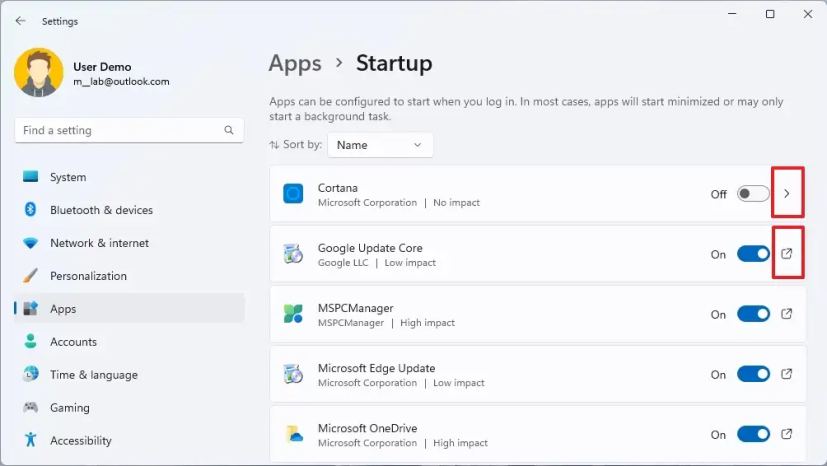
Task: Click the user profile avatar
Action: point(39,74)
